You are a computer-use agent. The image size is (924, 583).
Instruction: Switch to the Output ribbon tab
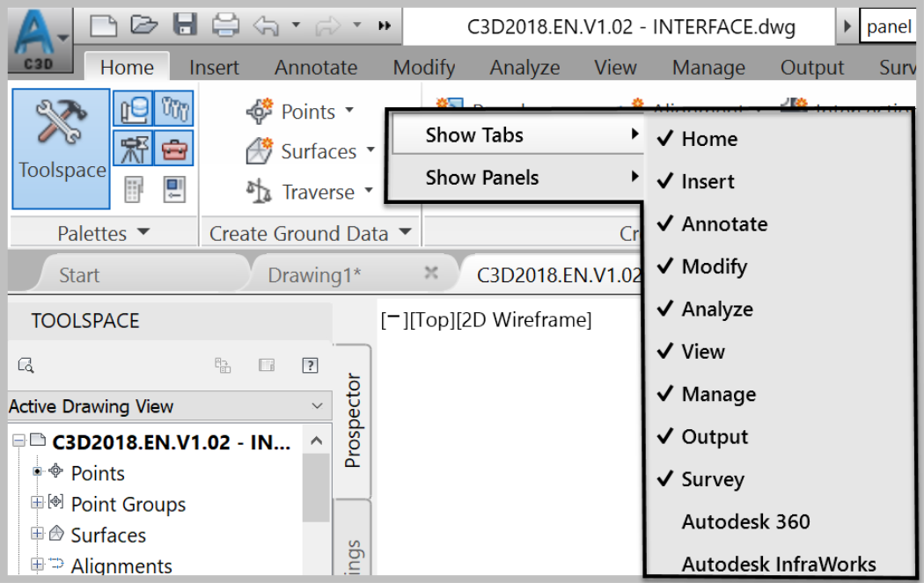point(812,67)
